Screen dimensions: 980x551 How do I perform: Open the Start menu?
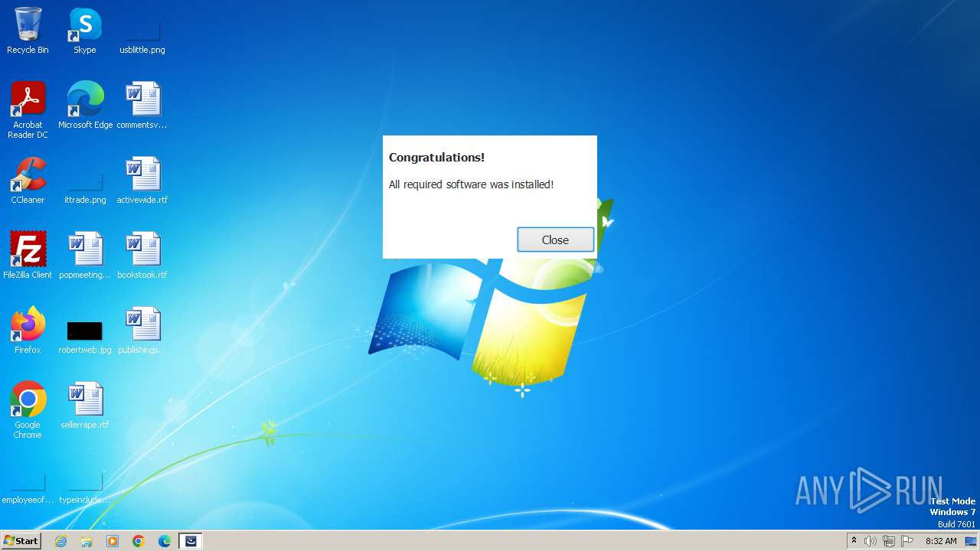point(21,540)
